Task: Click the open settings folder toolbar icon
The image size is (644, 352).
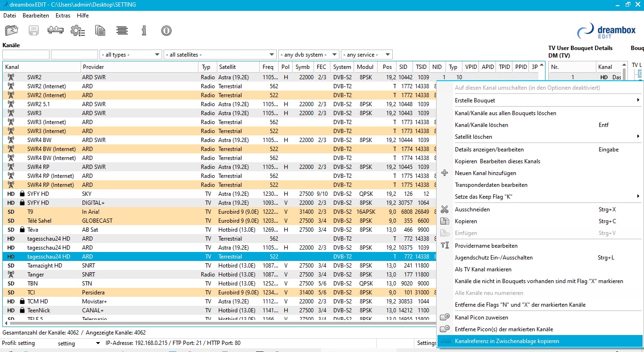Action: [11, 31]
